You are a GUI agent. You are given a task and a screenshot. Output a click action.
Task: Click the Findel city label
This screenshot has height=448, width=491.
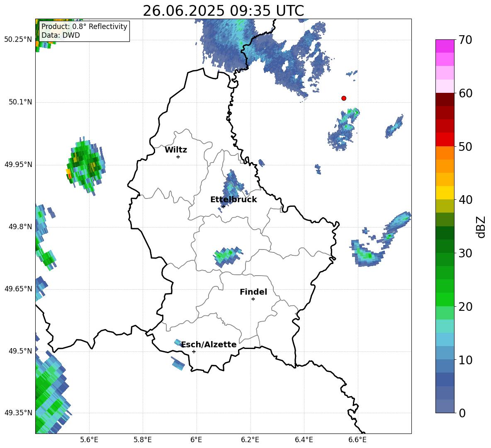click(253, 292)
